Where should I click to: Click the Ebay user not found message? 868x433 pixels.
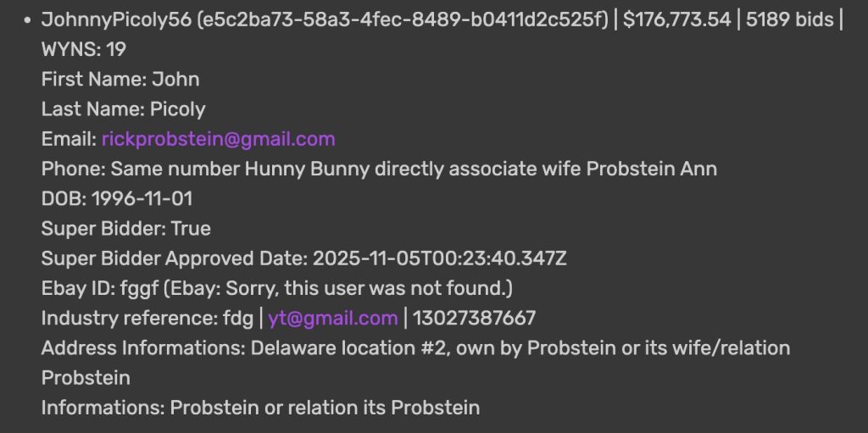click(x=348, y=288)
